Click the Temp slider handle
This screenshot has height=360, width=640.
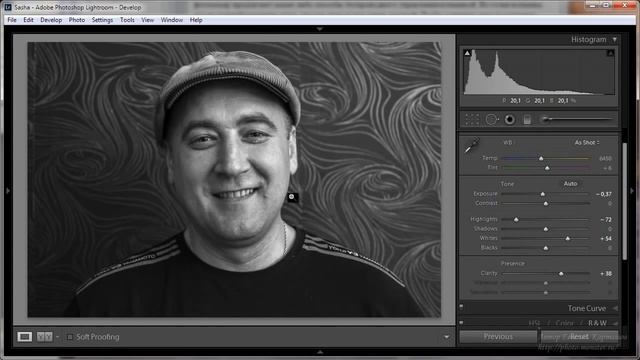[x=541, y=158]
